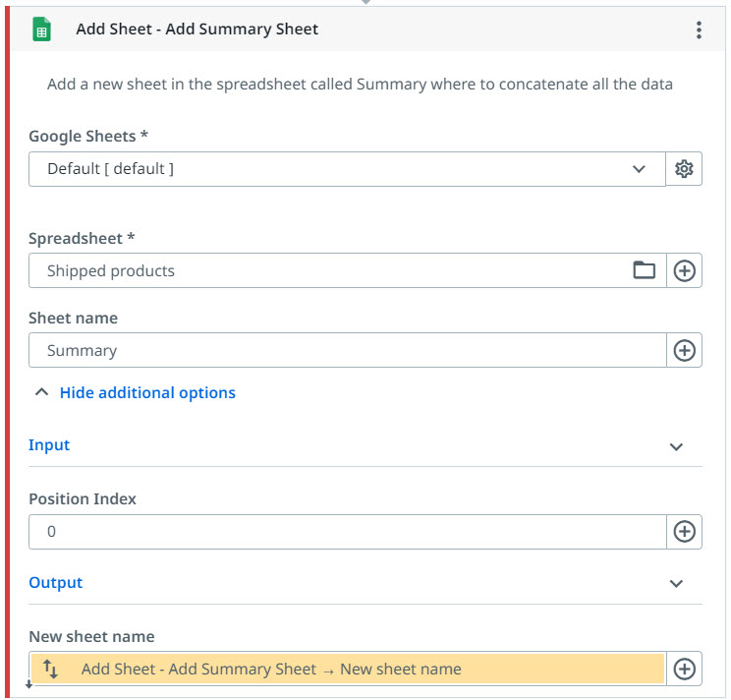Open the Google Sheets connection settings gear
The image size is (731, 700).
point(685,169)
